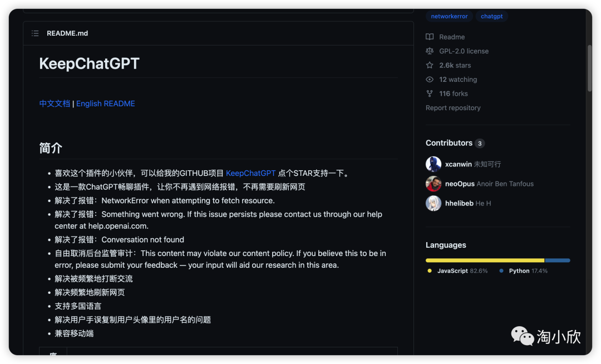This screenshot has height=364, width=601.
Task: Open neoOpus contributor profile name
Action: pos(460,184)
